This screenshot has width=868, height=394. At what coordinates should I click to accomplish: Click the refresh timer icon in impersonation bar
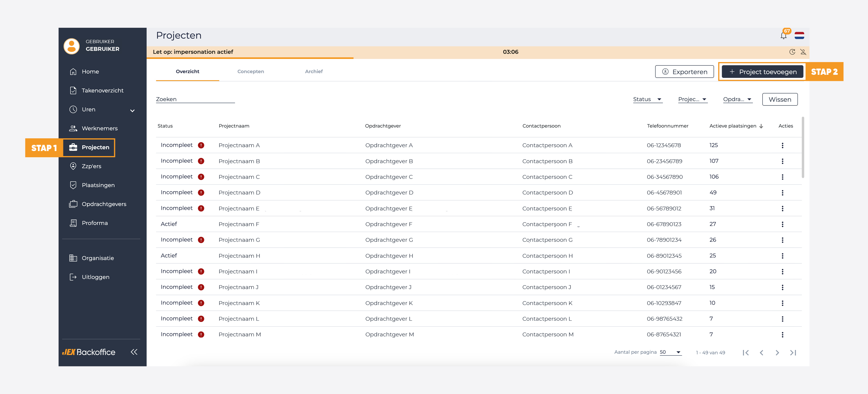(792, 52)
